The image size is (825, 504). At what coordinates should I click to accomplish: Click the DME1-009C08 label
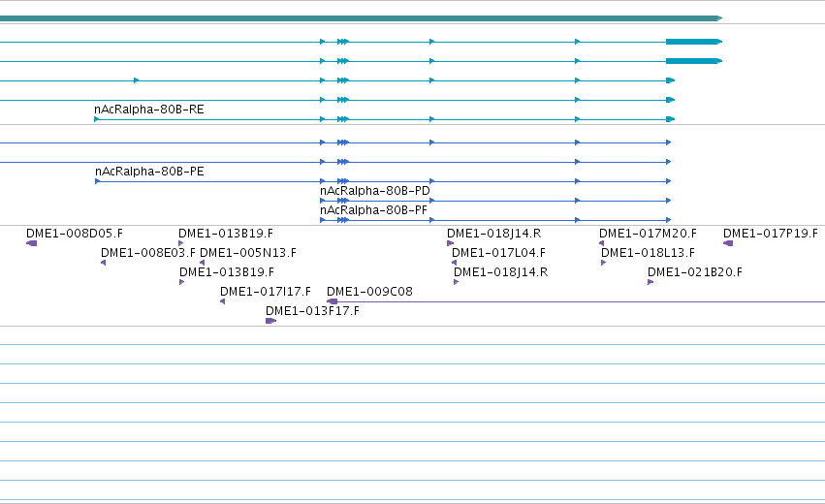tap(369, 292)
